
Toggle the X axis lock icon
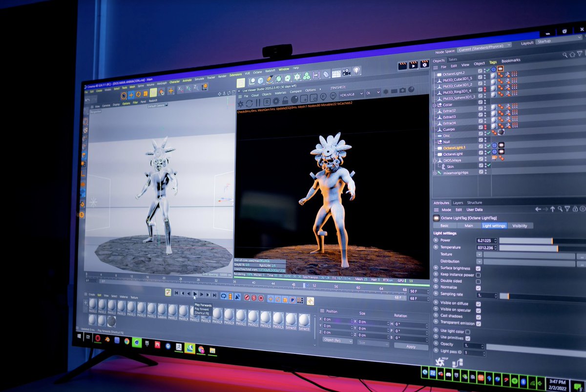(x=180, y=89)
